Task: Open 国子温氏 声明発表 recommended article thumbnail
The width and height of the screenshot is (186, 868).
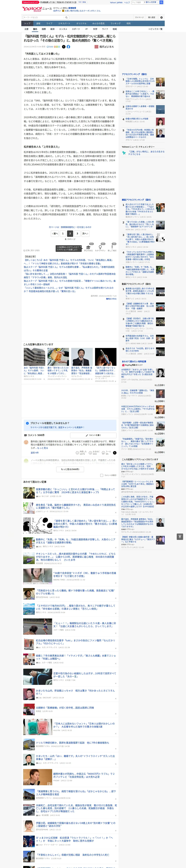Action: (x=82, y=357)
